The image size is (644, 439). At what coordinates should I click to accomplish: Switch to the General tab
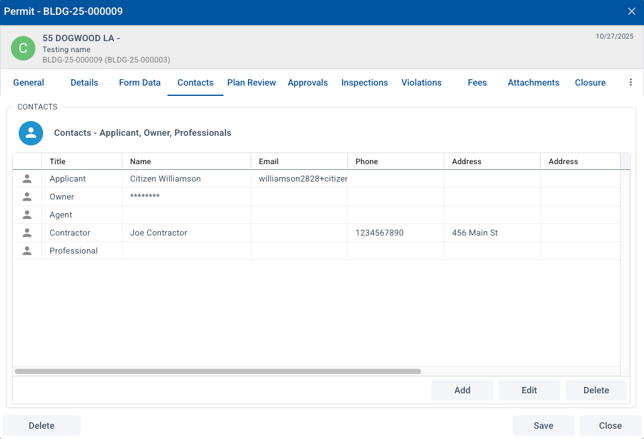28,83
